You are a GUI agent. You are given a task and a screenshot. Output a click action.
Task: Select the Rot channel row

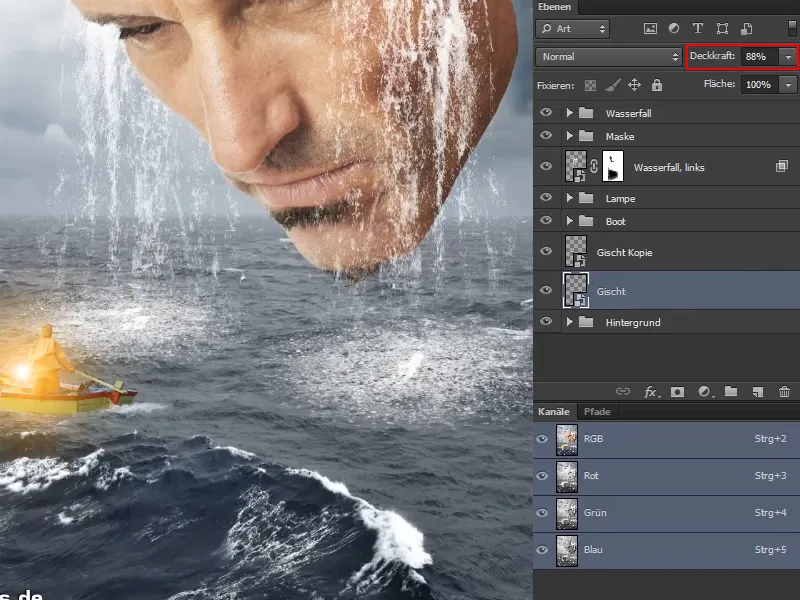tap(666, 477)
